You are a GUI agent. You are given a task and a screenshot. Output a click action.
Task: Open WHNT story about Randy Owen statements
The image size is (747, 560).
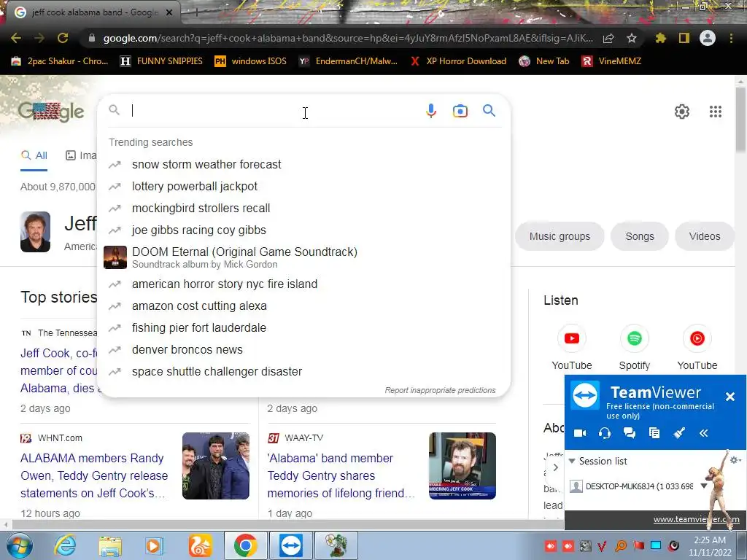click(94, 475)
